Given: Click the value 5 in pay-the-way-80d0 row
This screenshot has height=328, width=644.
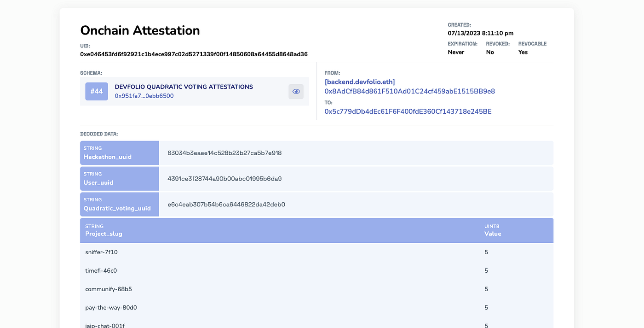Looking at the screenshot, I should point(486,308).
